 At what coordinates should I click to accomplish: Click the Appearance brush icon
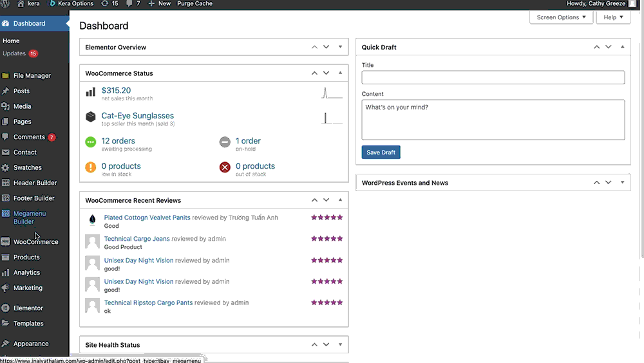(x=5, y=344)
